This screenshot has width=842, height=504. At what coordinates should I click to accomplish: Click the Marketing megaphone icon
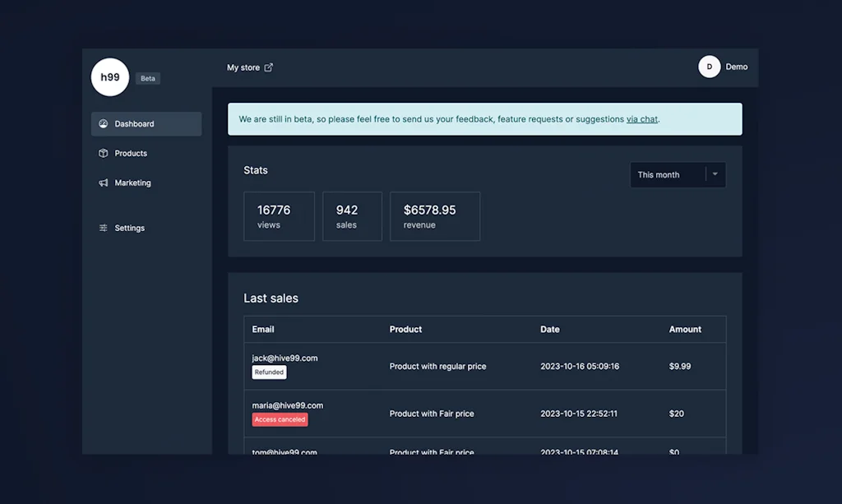[x=103, y=183]
